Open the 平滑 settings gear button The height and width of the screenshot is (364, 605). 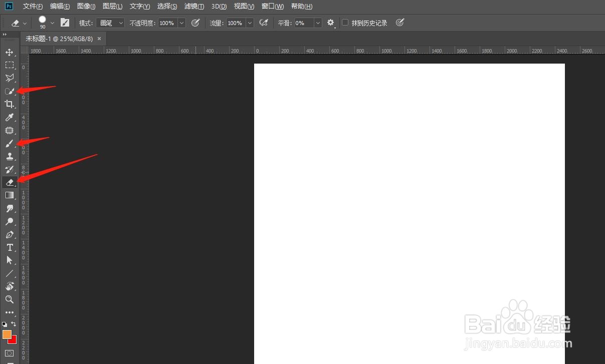tap(330, 23)
